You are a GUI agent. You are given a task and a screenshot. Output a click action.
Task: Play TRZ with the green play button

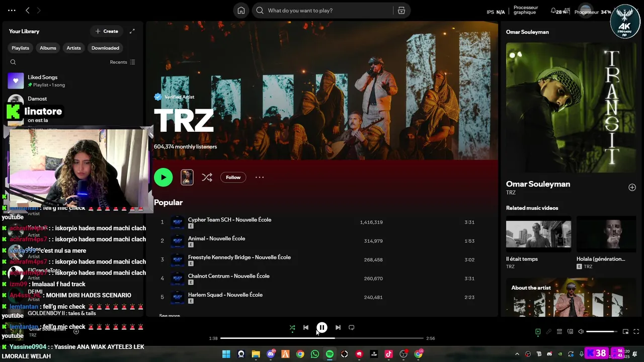tap(163, 177)
